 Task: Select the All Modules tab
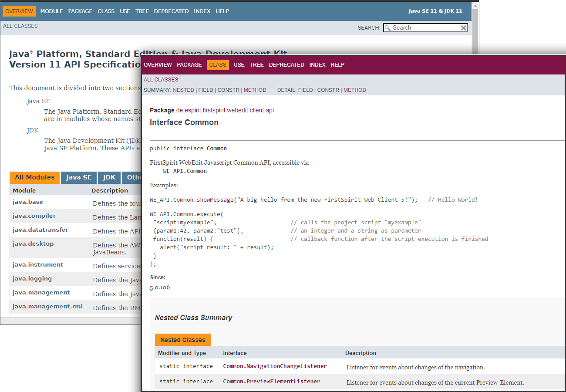click(34, 177)
